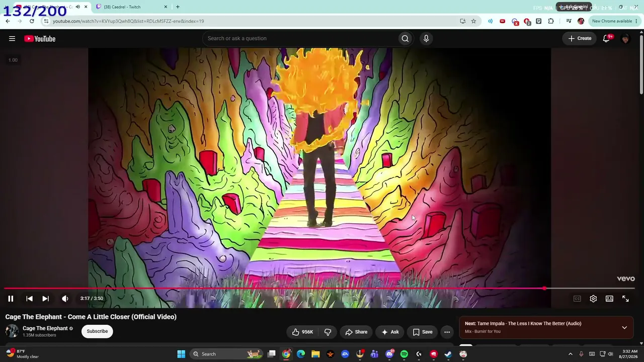Image resolution: width=644 pixels, height=362 pixels.
Task: Open the player settings gear
Action: click(593, 299)
